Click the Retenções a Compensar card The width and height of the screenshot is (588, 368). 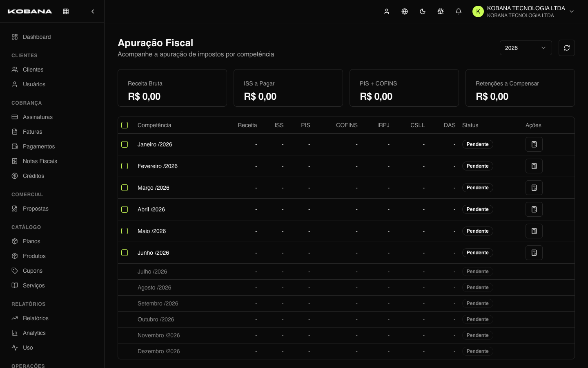point(520,88)
